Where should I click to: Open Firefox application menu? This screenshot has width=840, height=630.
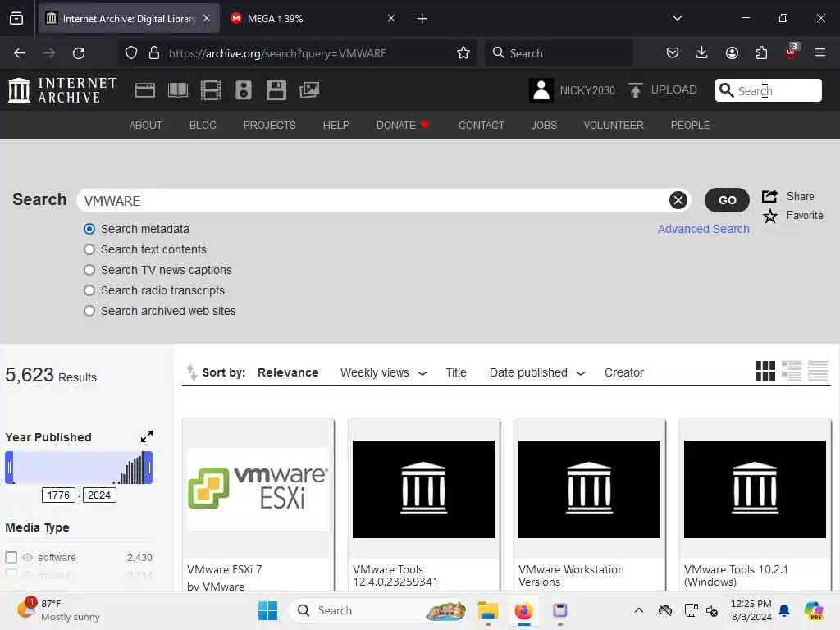[x=820, y=52]
